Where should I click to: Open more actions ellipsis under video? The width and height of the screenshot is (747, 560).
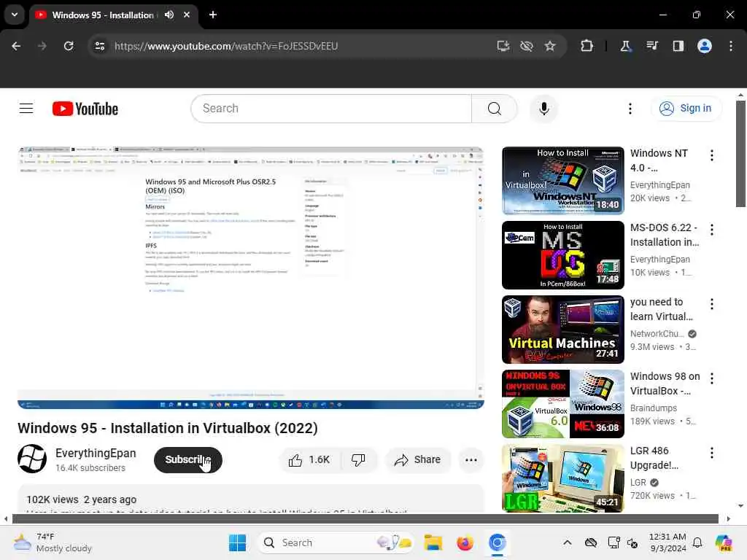click(x=471, y=460)
